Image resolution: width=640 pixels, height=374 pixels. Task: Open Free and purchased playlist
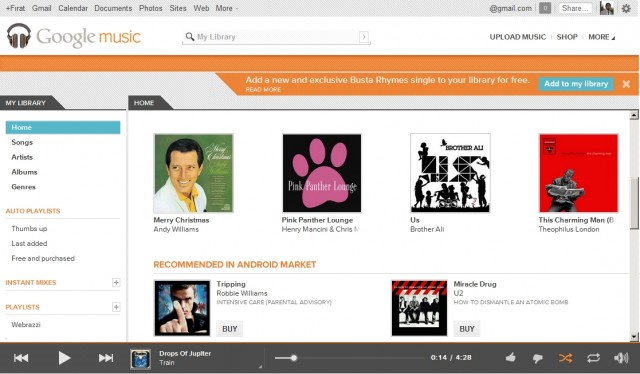[x=43, y=258]
